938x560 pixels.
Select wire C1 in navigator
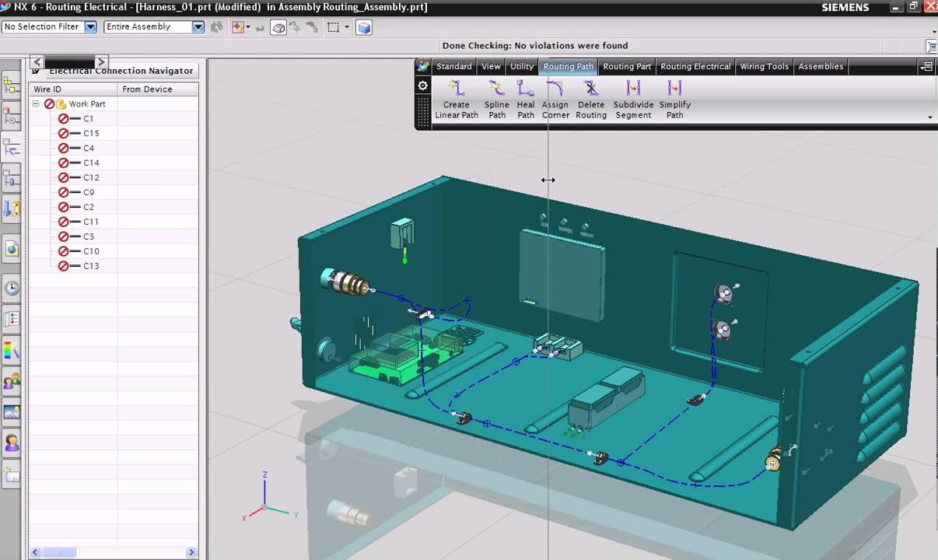[88, 118]
